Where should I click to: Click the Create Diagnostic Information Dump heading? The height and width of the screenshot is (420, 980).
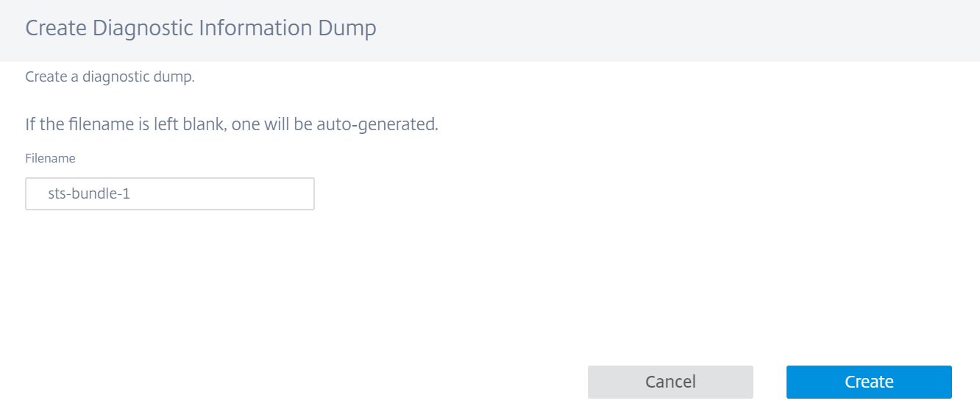coord(201,29)
